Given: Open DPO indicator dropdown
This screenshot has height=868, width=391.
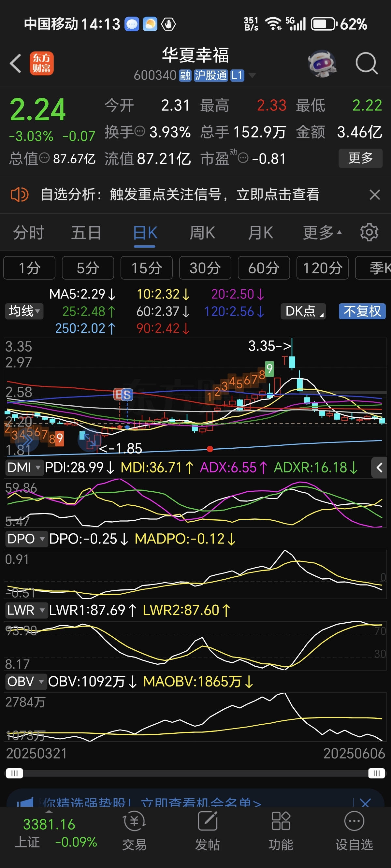Looking at the screenshot, I should point(26,539).
